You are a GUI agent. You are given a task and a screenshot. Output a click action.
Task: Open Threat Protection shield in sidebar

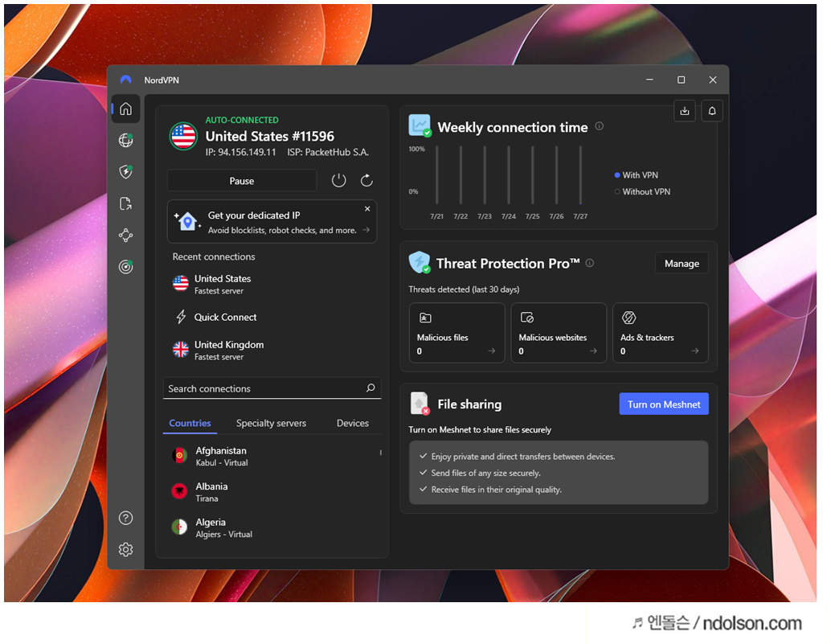point(125,172)
